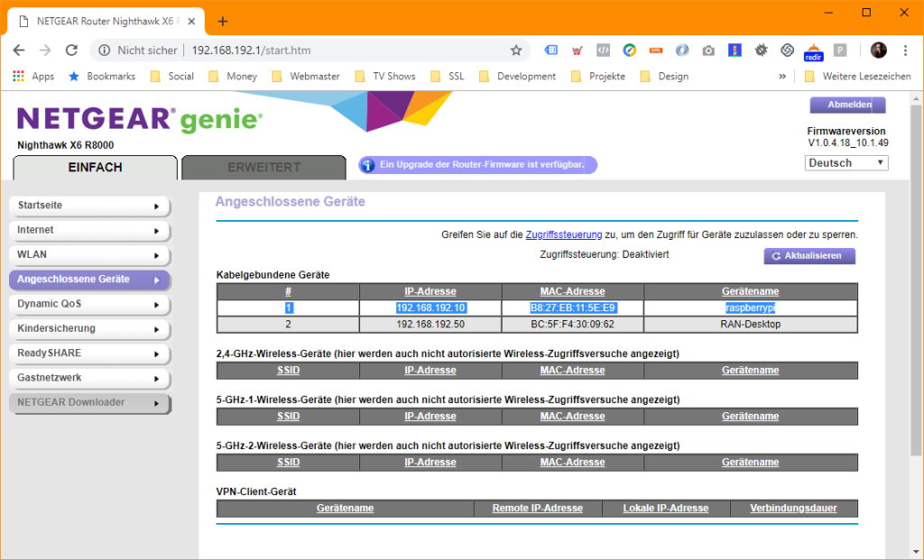This screenshot has width=924, height=560.
Task: Expand the Webmaster bookmarks folder
Action: [306, 76]
